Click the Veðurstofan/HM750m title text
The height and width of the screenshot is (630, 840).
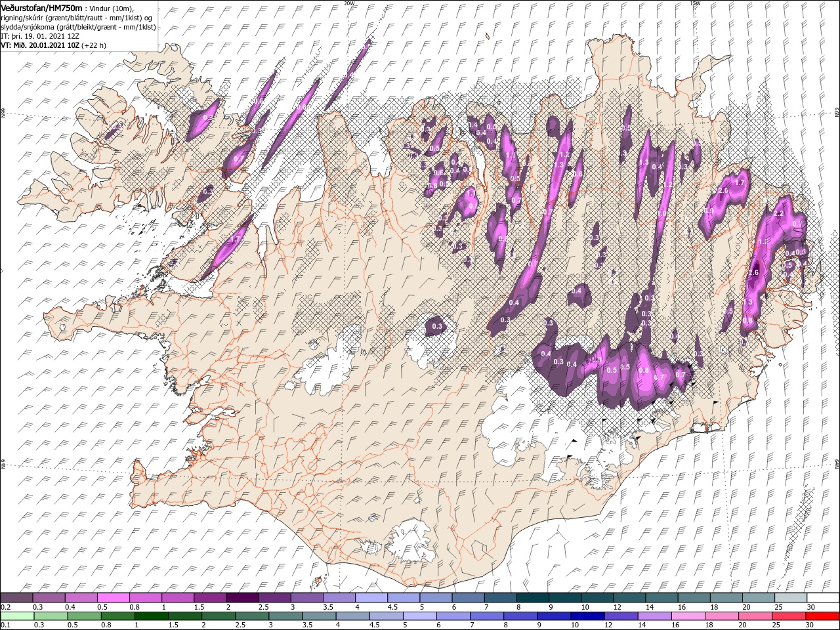click(42, 7)
